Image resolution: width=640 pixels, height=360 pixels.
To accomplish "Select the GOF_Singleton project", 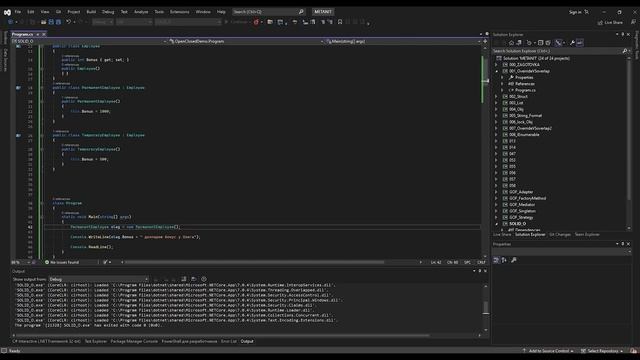I will [522, 211].
